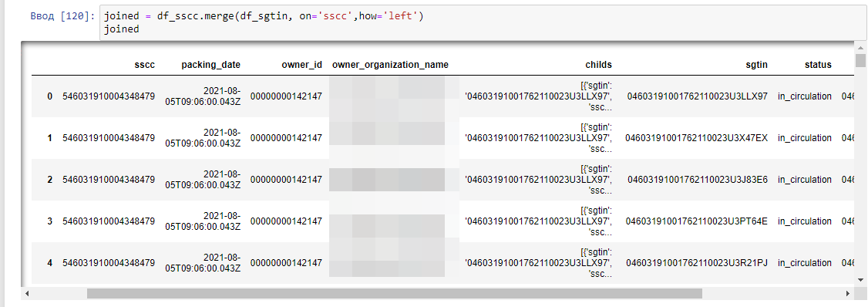
Task: Click sgtin value ending U3J83E6
Action: click(698, 180)
